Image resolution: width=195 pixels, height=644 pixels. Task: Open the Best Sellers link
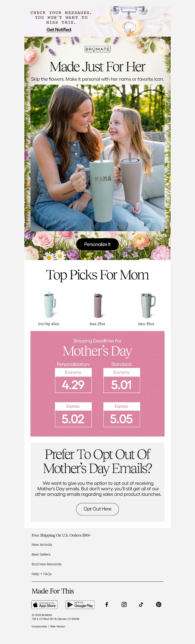[41, 554]
